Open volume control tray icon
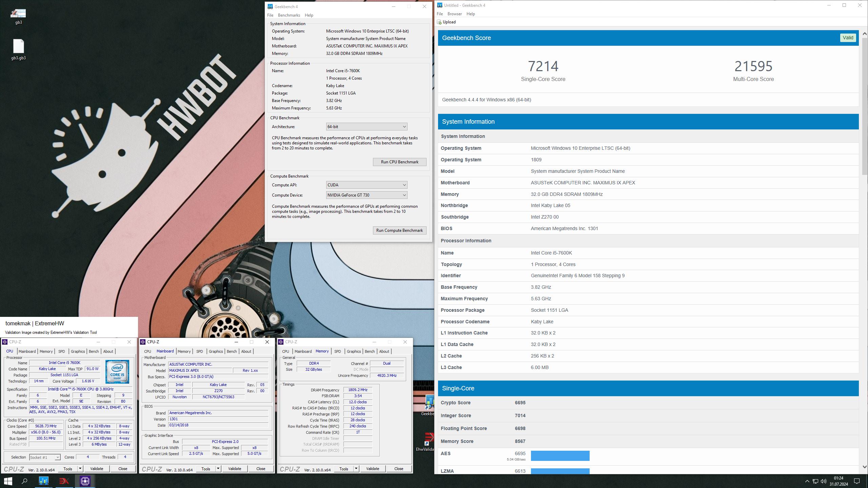Screen dimensions: 868x488 (823, 481)
